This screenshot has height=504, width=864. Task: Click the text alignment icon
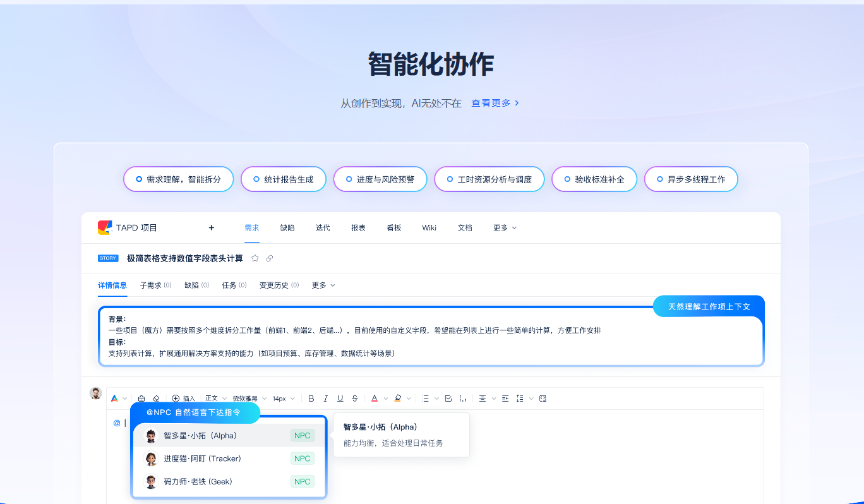point(483,399)
